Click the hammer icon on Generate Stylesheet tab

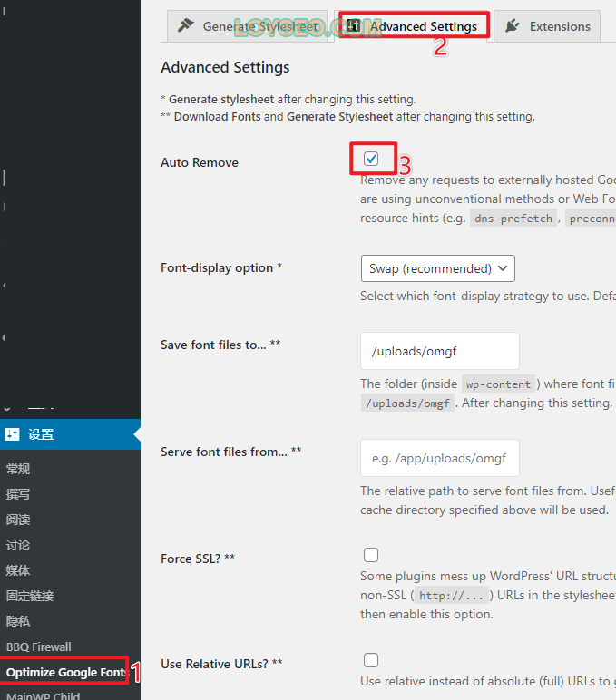[x=185, y=25]
